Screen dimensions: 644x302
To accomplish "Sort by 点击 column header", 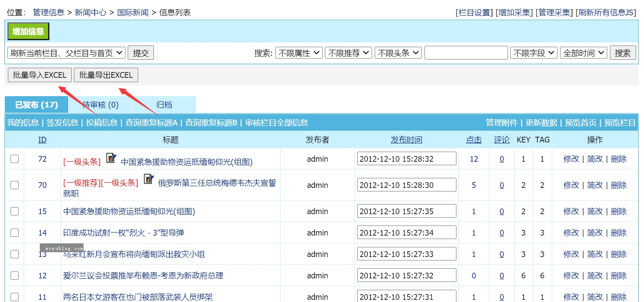I will click(474, 140).
